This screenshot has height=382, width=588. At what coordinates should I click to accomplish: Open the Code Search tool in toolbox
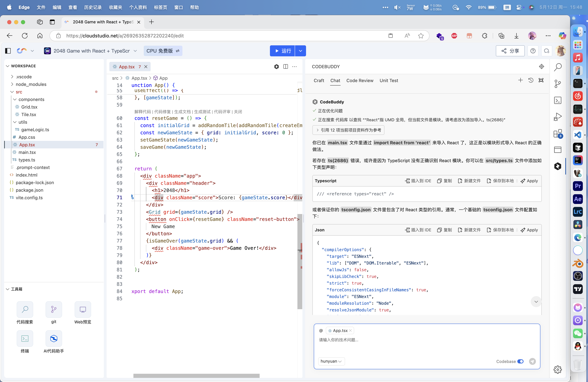(25, 310)
